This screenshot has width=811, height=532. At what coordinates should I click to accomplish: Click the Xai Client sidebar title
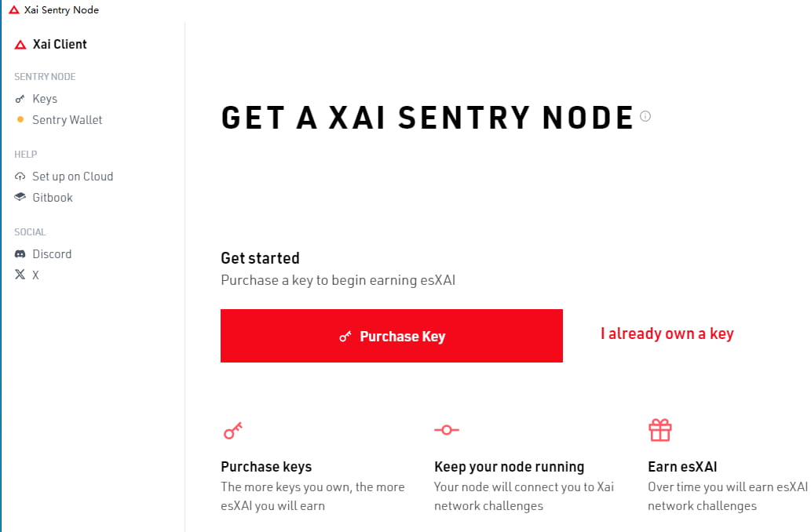pos(60,45)
